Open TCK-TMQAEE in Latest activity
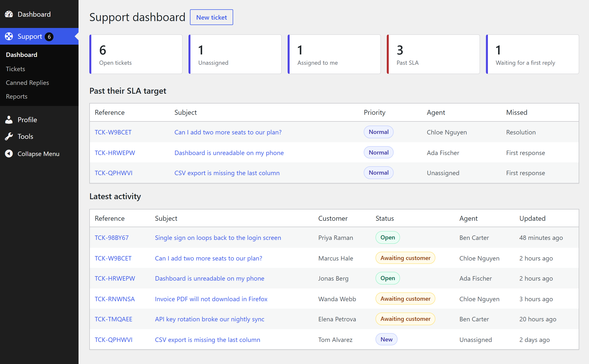This screenshot has height=364, width=589. tap(114, 319)
